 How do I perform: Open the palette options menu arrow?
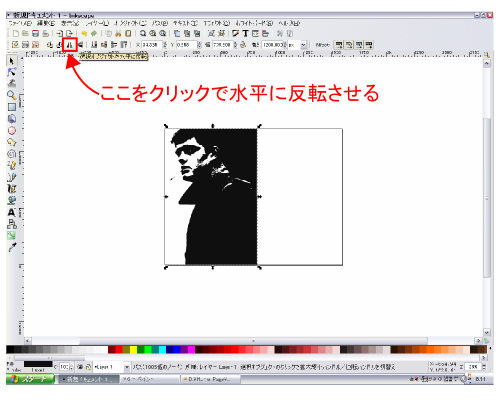[490, 349]
